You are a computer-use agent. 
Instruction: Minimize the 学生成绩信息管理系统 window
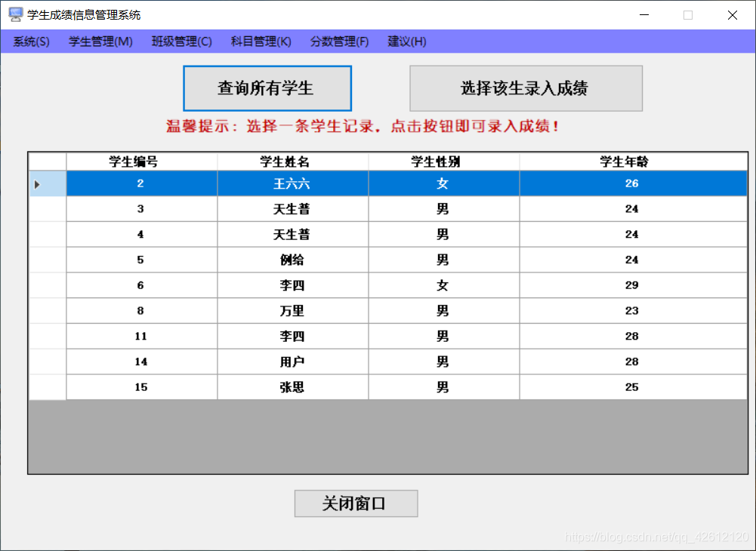[644, 15]
